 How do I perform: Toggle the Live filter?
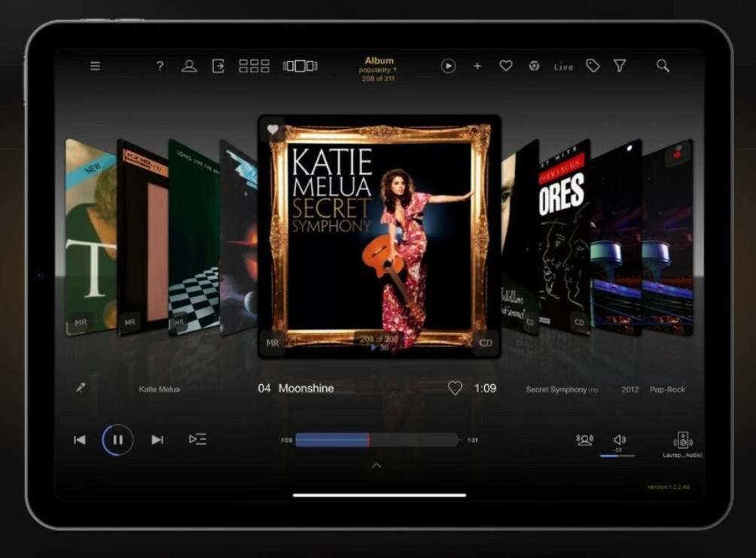(x=563, y=66)
